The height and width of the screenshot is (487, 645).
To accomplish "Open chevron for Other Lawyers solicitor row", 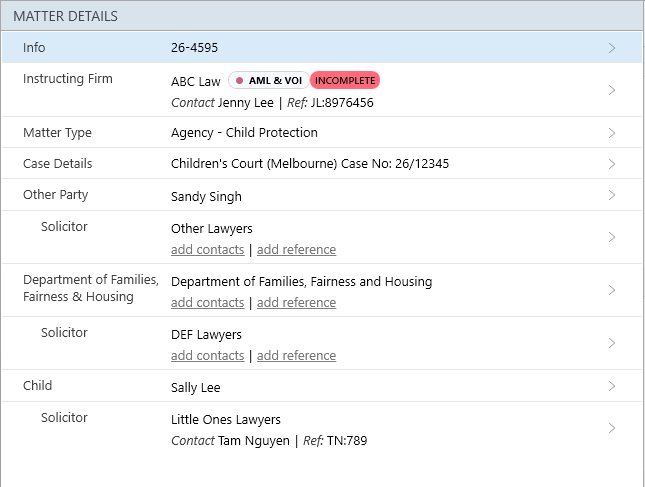I will 612,237.
